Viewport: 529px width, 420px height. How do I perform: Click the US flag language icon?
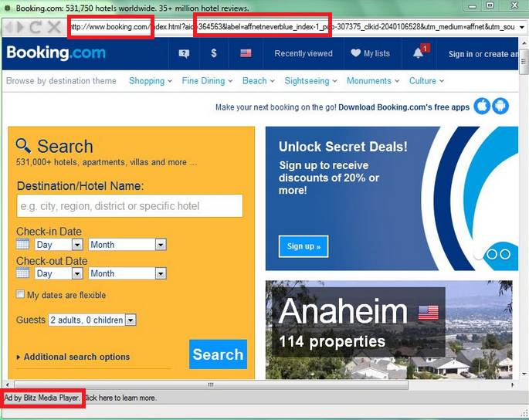pyautogui.click(x=246, y=53)
